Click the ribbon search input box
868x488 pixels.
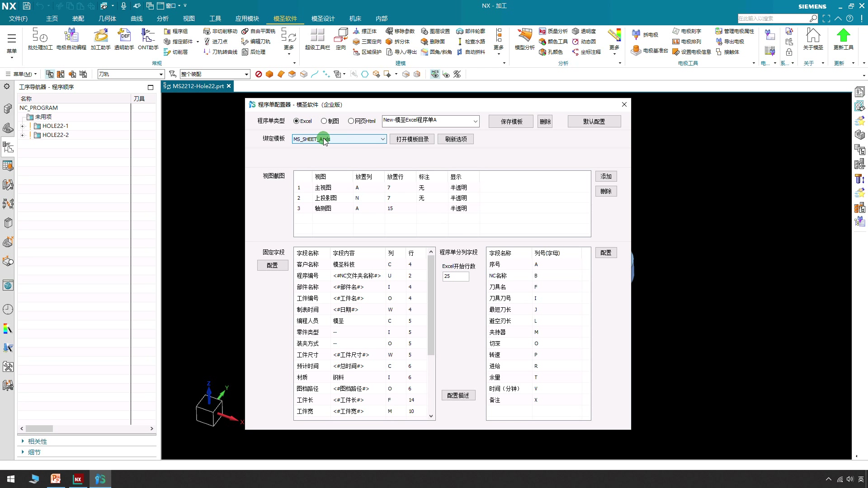[x=774, y=19]
